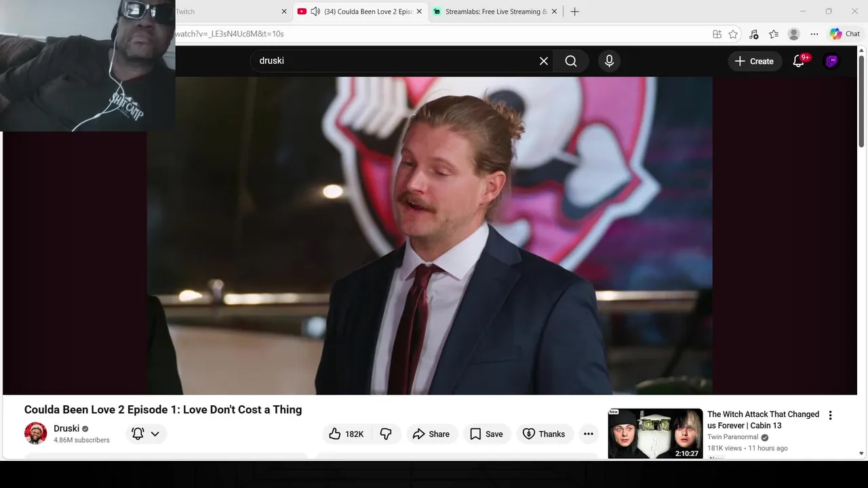This screenshot has height=488, width=868.
Task: Open the Edge profile icon
Action: (794, 34)
